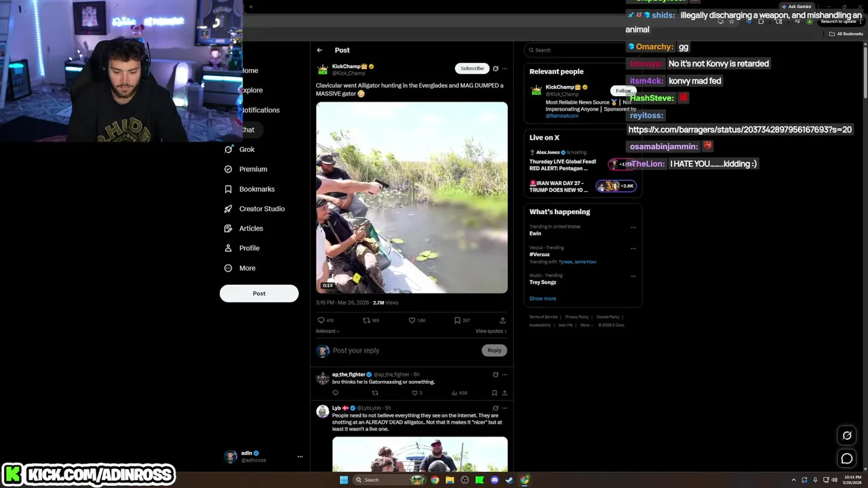Click the Post your reply text field

[x=406, y=350]
